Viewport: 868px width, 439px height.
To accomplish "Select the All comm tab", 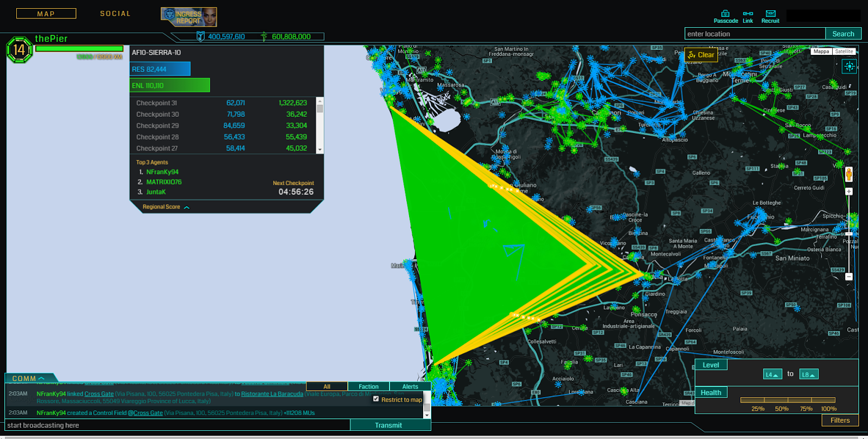I will [327, 386].
